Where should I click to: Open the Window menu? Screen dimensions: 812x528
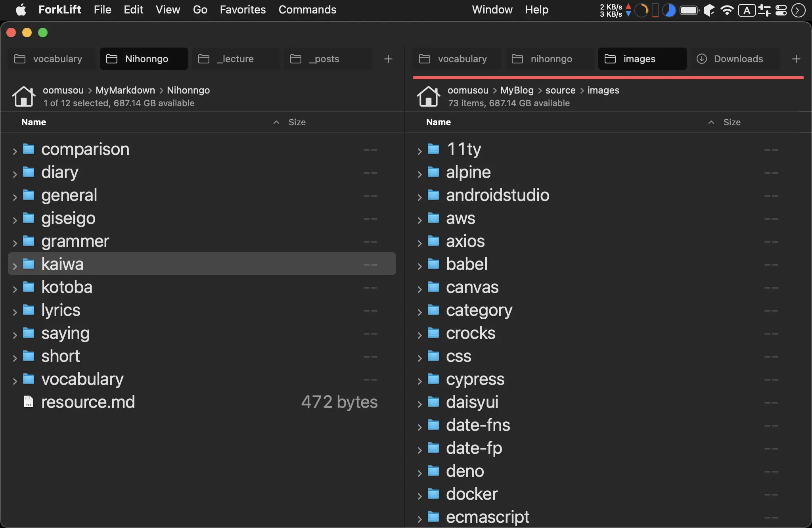click(x=492, y=10)
